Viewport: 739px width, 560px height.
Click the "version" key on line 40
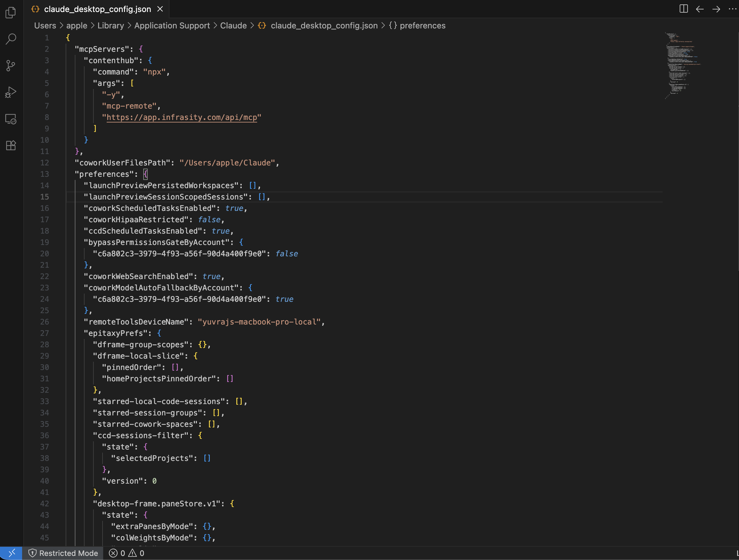coord(123,481)
